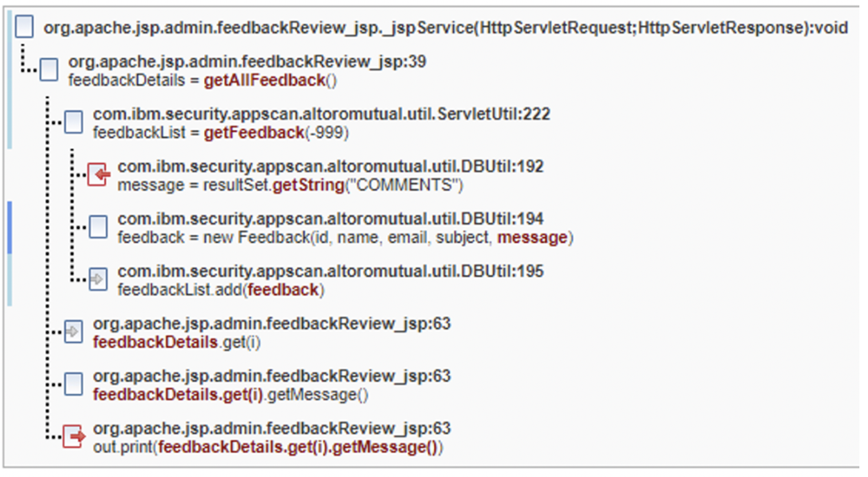
Task: Click the icon beside the getAllFeedback() call
Action: coord(49,70)
